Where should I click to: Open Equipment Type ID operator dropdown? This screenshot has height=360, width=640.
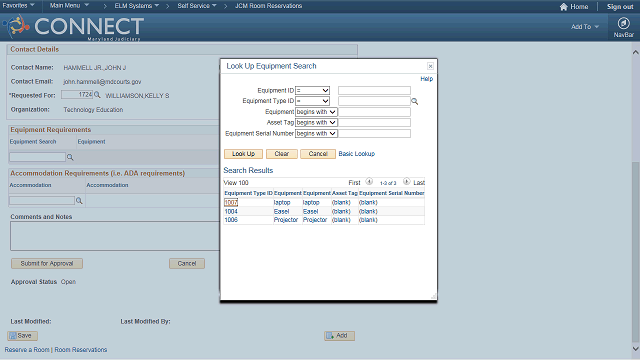click(312, 101)
